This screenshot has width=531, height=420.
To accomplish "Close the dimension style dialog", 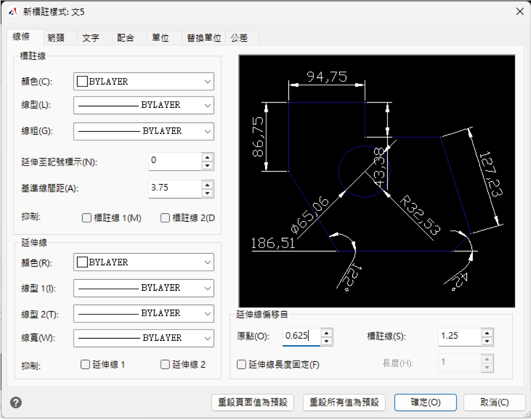I will click(x=520, y=12).
